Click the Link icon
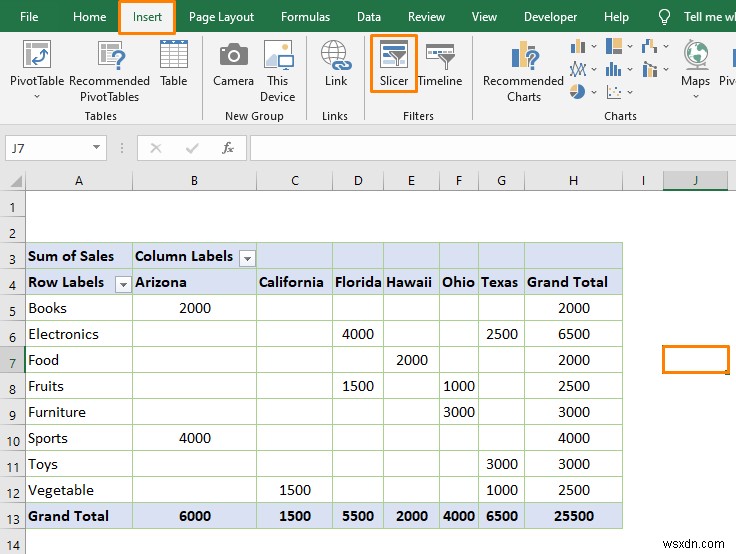This screenshot has width=736, height=554. pyautogui.click(x=336, y=64)
